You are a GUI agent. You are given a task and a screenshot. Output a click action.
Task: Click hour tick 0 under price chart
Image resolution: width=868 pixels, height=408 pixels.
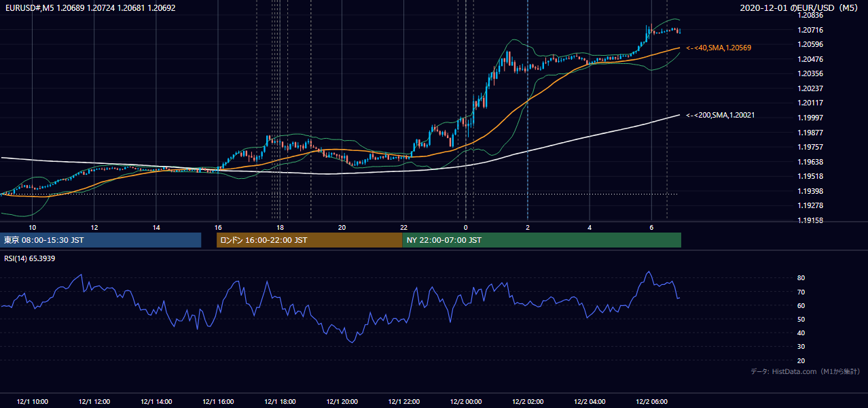[466, 227]
